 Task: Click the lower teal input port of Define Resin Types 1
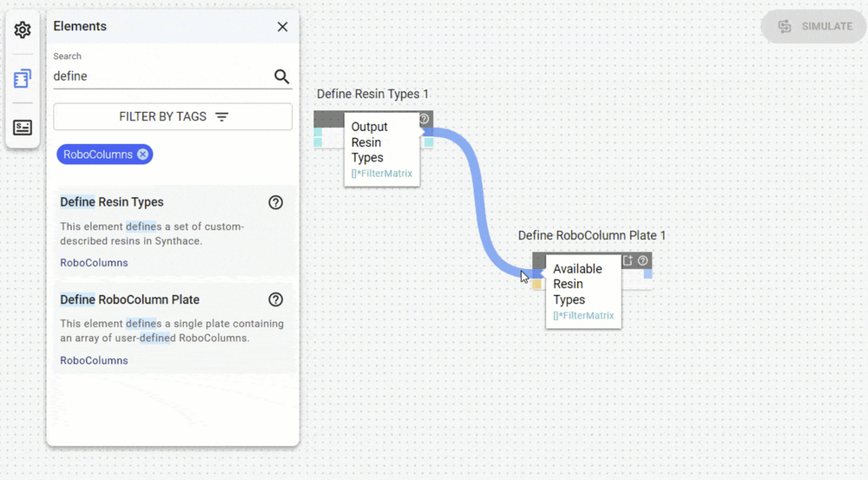pyautogui.click(x=318, y=142)
